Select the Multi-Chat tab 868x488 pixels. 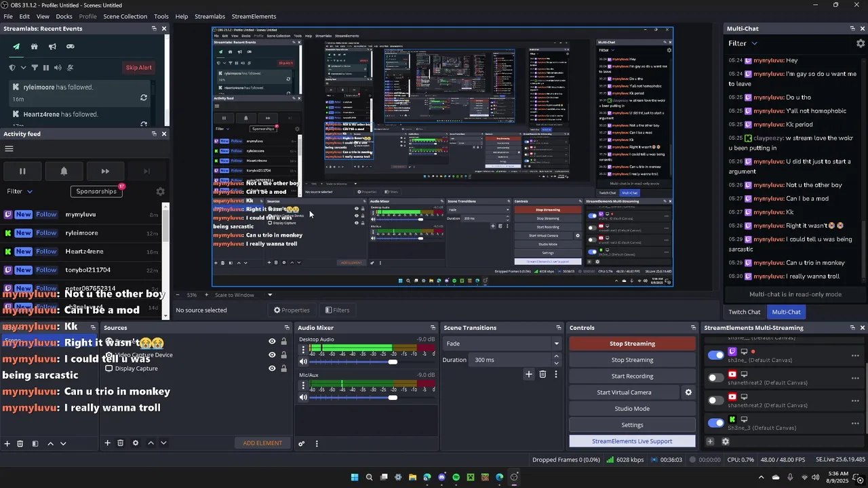point(787,312)
